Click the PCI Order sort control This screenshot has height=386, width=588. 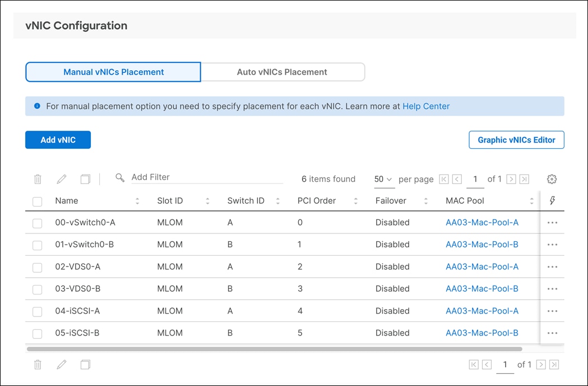pyautogui.click(x=356, y=200)
